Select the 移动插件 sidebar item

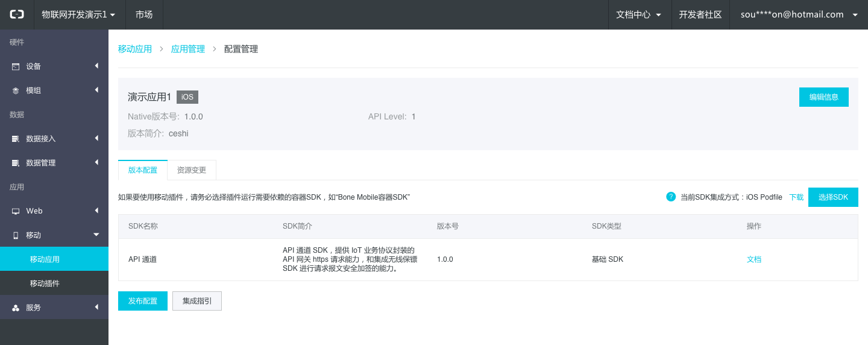(45, 283)
